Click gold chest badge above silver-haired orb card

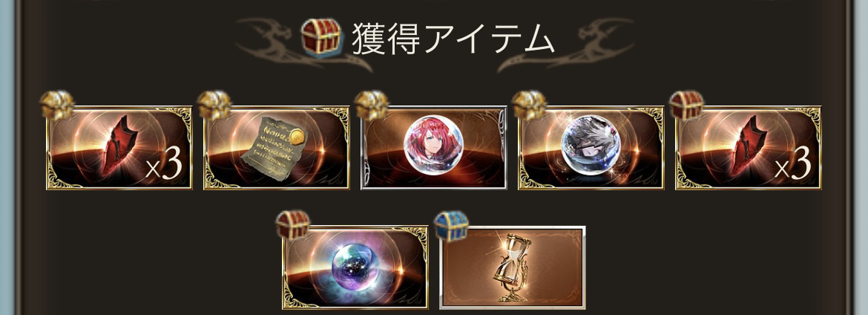[529, 106]
